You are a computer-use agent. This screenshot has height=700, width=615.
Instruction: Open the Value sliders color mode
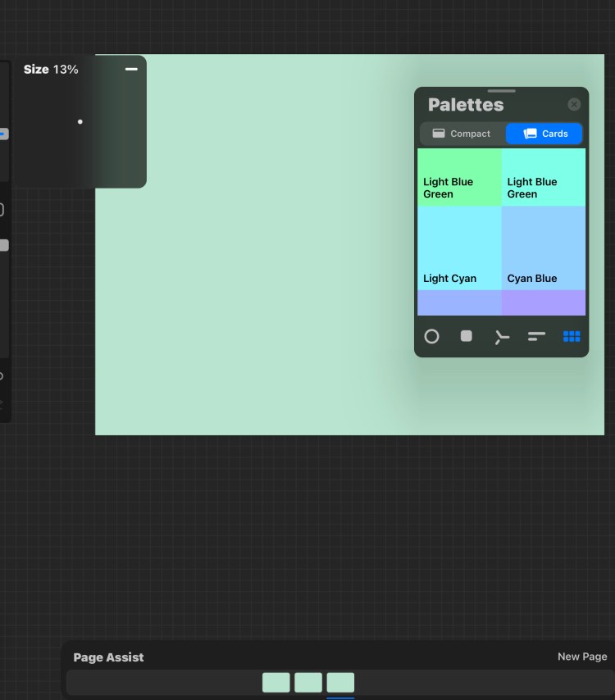tap(536, 336)
